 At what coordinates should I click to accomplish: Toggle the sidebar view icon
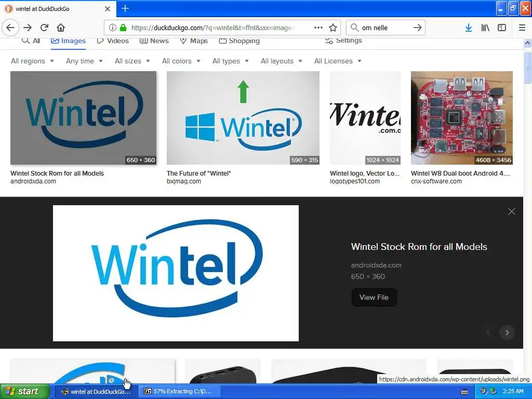click(x=502, y=28)
